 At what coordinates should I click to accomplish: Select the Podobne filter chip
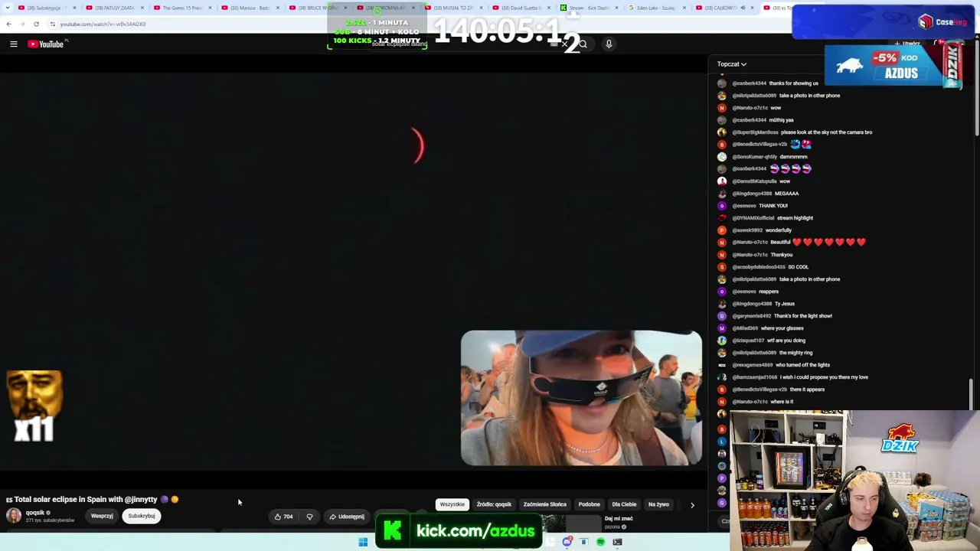point(590,504)
